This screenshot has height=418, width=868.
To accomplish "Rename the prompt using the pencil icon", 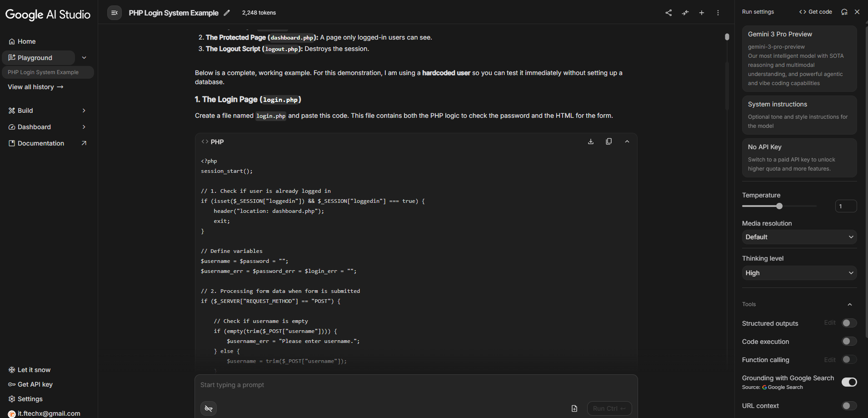I will click(x=227, y=13).
